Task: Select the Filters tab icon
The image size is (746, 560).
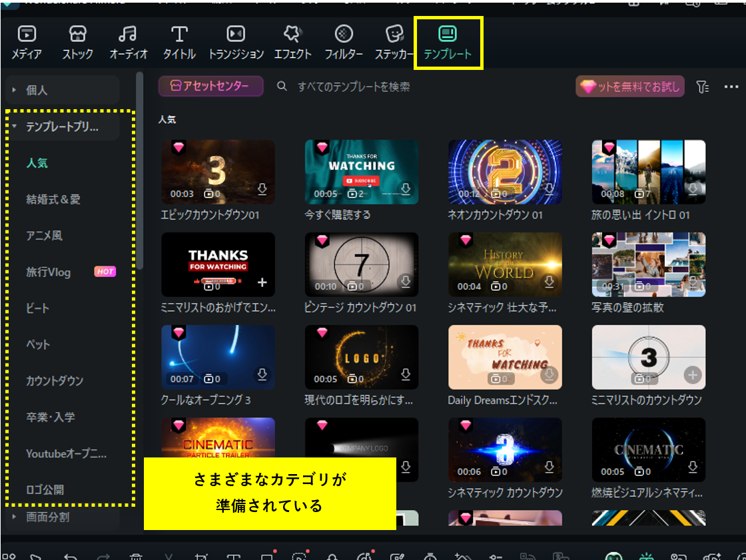Action: point(343,34)
